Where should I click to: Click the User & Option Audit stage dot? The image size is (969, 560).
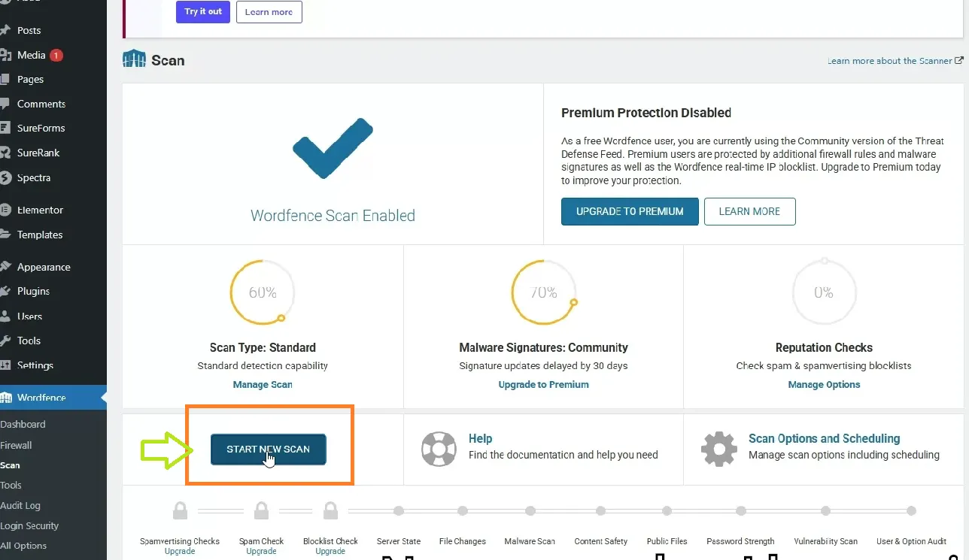912,511
